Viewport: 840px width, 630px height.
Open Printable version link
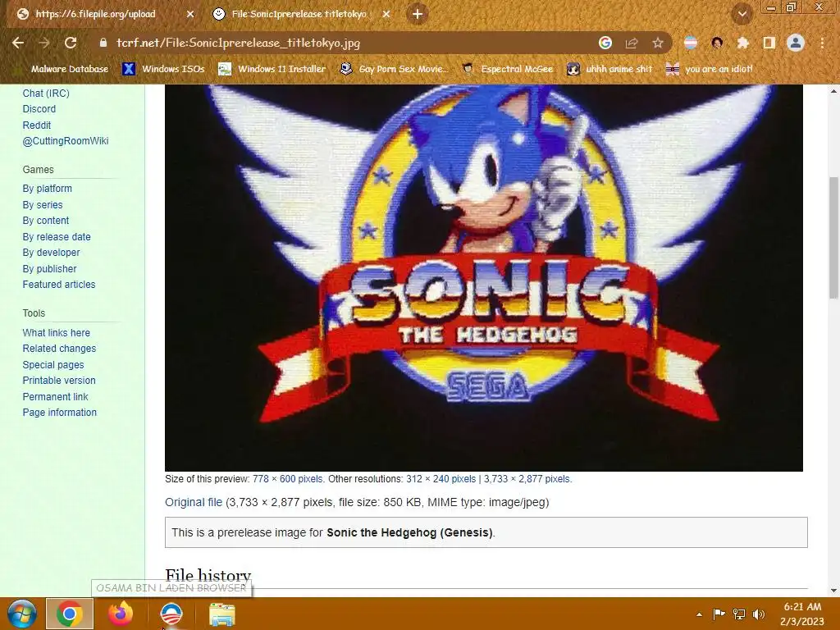(x=59, y=381)
